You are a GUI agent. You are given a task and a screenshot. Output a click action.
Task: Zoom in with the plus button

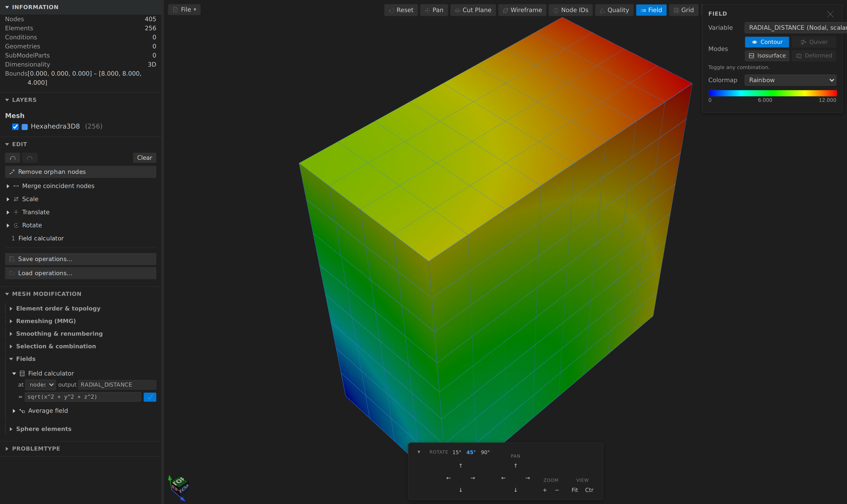coord(544,490)
